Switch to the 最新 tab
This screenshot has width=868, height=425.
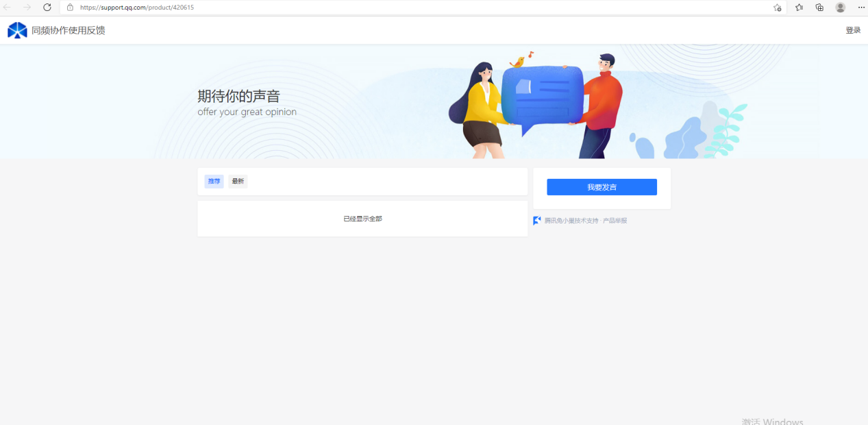pyautogui.click(x=238, y=182)
